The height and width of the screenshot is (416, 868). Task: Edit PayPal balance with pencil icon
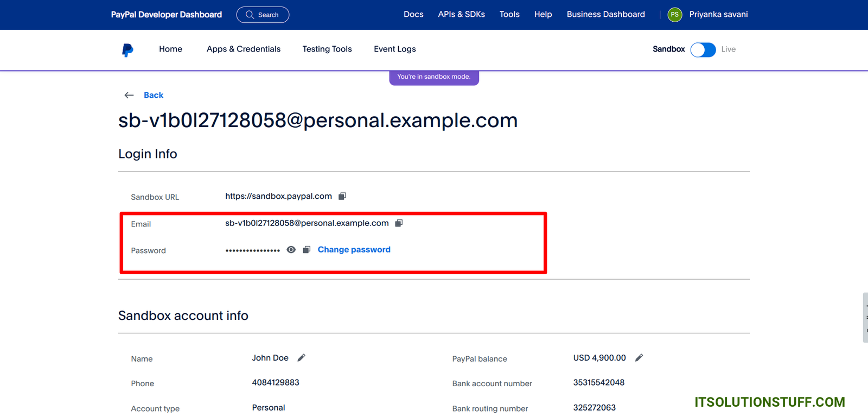[x=639, y=358]
